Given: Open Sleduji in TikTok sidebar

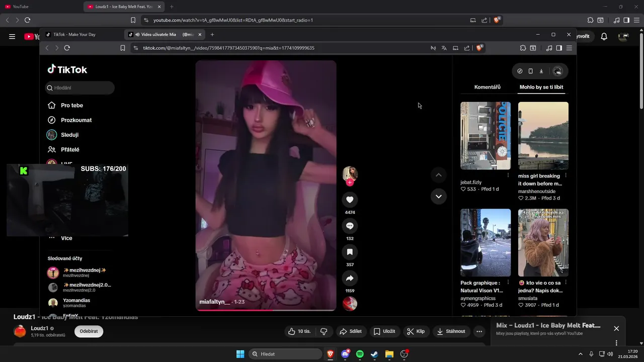Looking at the screenshot, I should point(63,135).
